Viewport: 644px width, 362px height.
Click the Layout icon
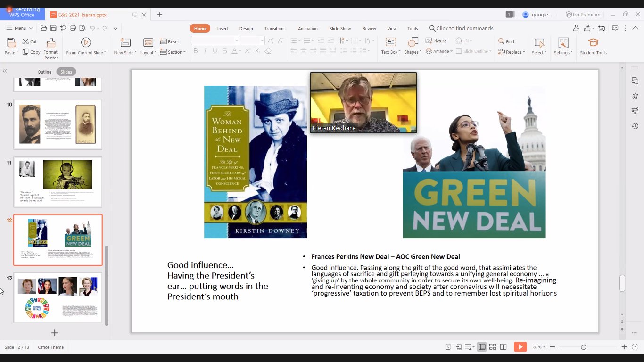point(148,42)
